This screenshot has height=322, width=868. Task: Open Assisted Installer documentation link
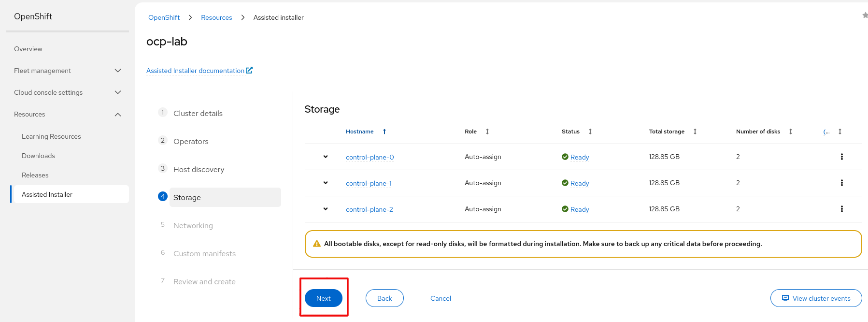click(195, 71)
